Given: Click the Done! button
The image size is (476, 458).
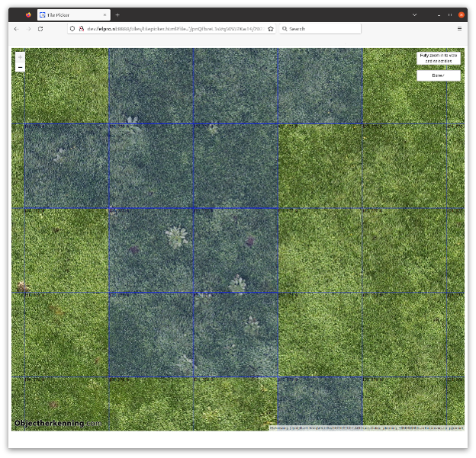Looking at the screenshot, I should (438, 75).
